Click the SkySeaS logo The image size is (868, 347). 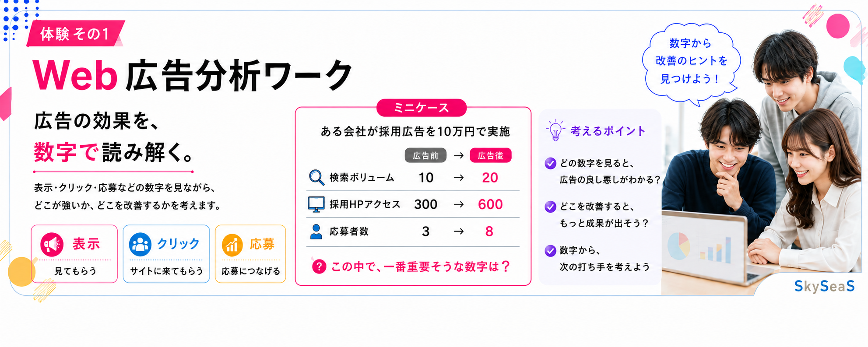point(824,286)
